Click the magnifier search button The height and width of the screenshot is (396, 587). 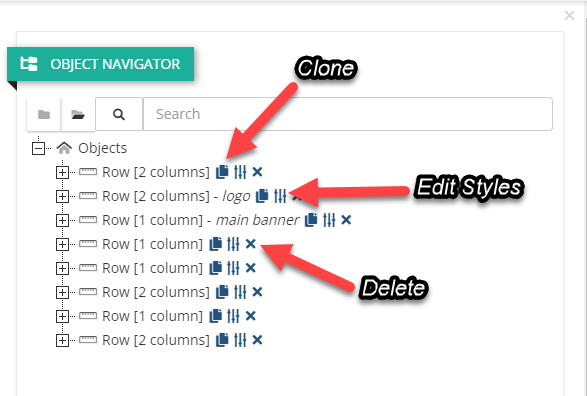click(119, 114)
